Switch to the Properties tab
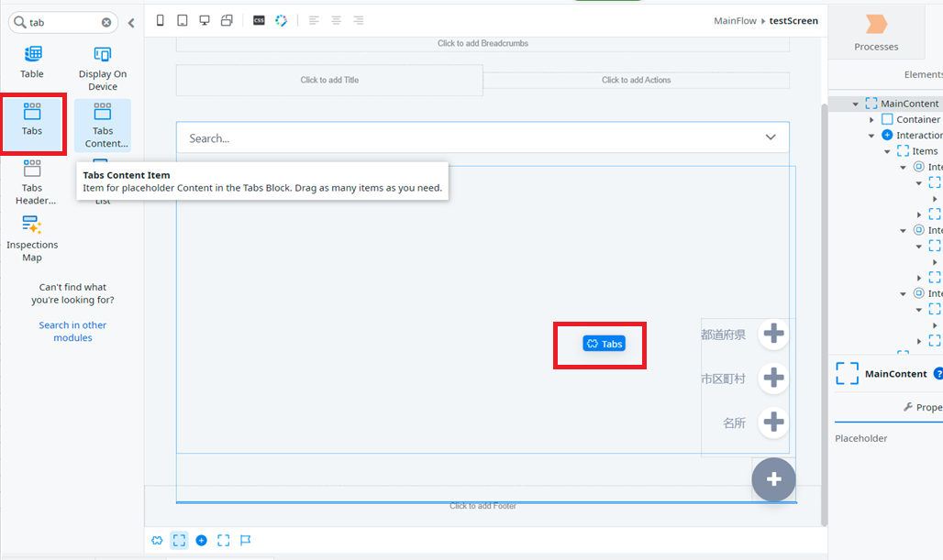Image resolution: width=943 pixels, height=560 pixels. 922,407
